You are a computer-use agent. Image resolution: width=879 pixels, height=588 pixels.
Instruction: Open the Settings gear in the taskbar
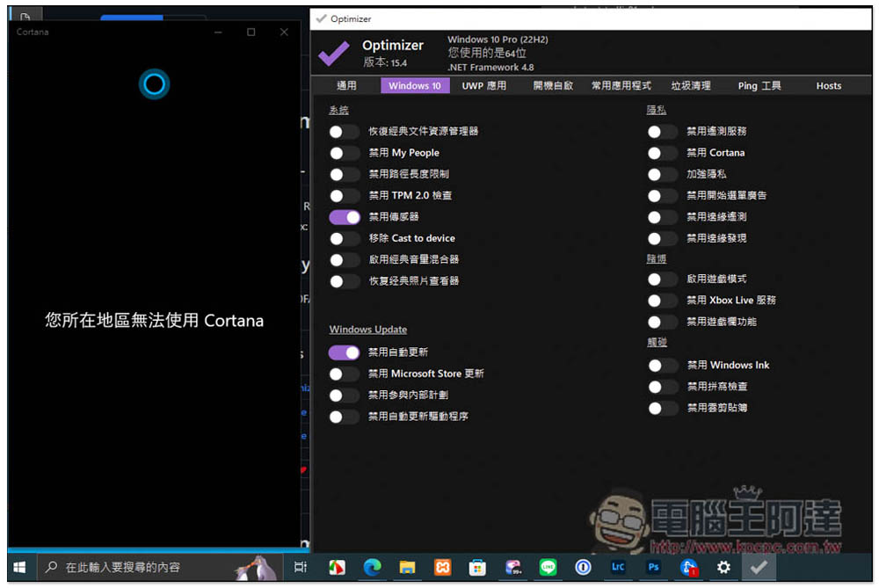pyautogui.click(x=723, y=567)
